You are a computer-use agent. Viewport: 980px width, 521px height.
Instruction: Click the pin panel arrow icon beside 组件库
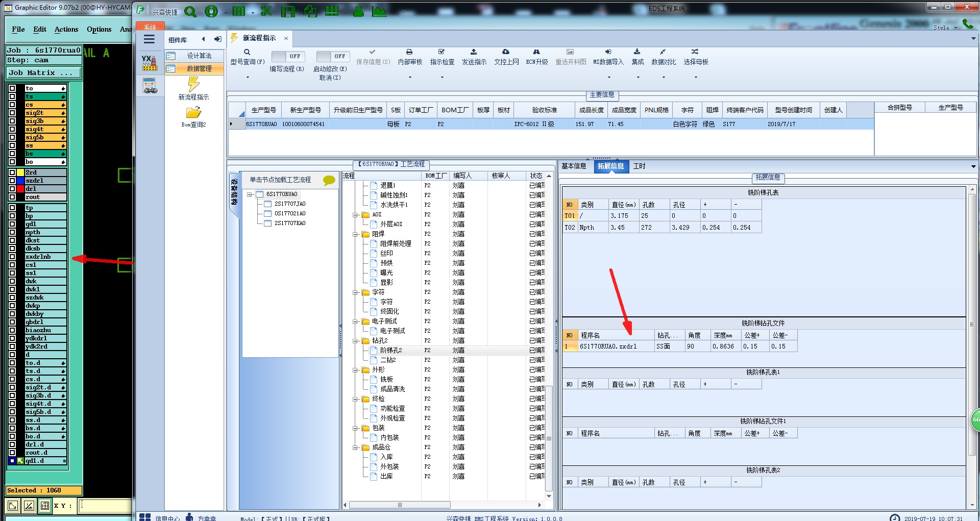click(x=218, y=39)
